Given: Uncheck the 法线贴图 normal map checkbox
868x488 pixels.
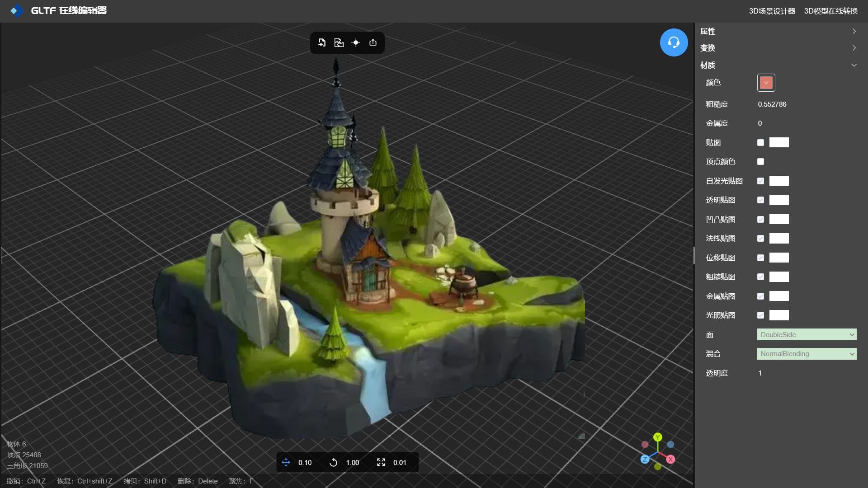Looking at the screenshot, I should coord(760,239).
